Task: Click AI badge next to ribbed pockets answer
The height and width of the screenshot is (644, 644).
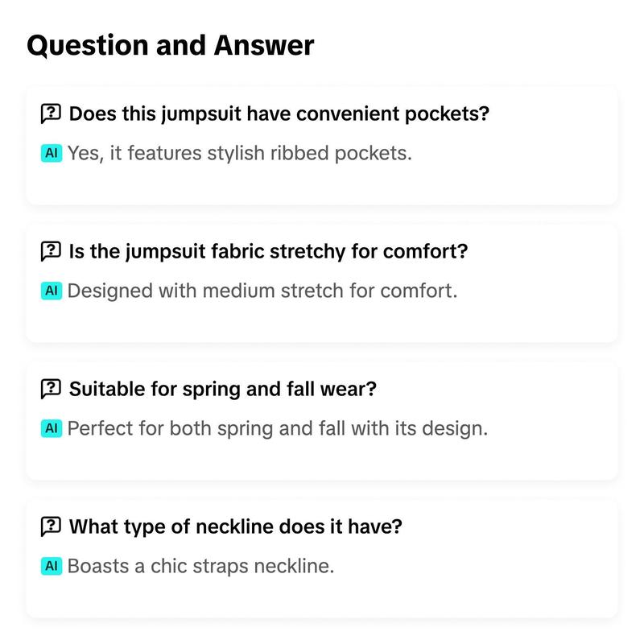Action: [52, 153]
